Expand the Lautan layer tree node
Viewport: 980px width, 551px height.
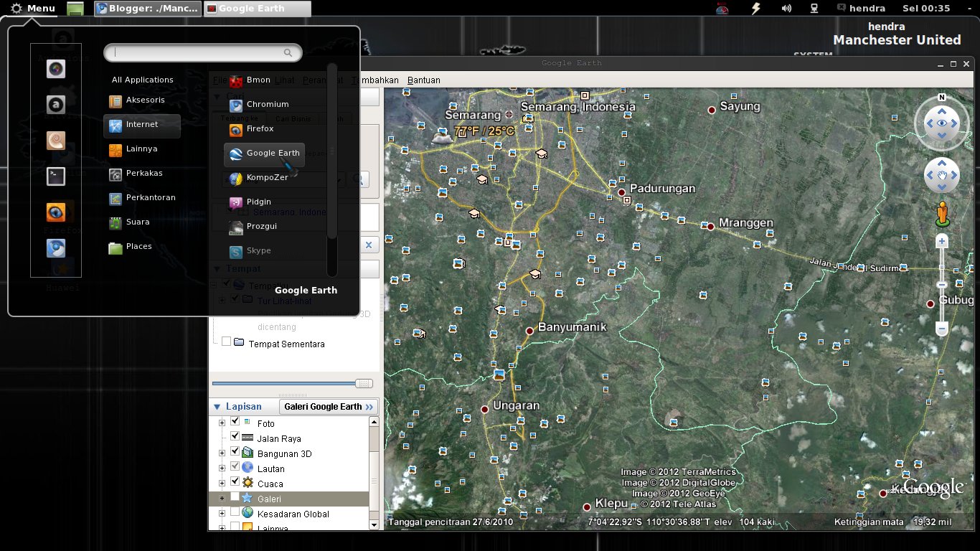pyautogui.click(x=222, y=468)
